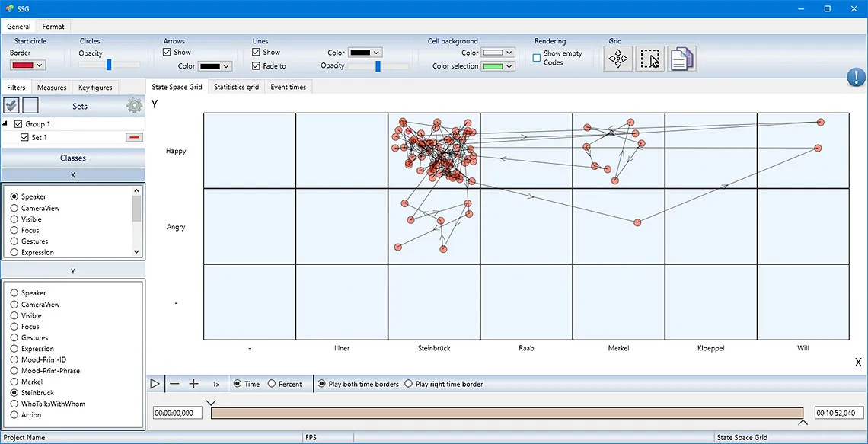The image size is (868, 444).
Task: Click the 1x playback speed button
Action: [x=215, y=384]
